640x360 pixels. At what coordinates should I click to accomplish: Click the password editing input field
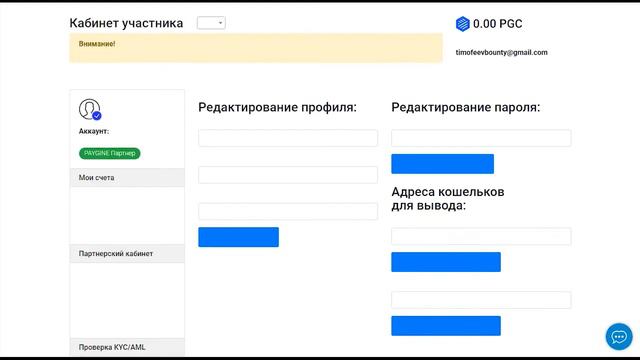(481, 138)
